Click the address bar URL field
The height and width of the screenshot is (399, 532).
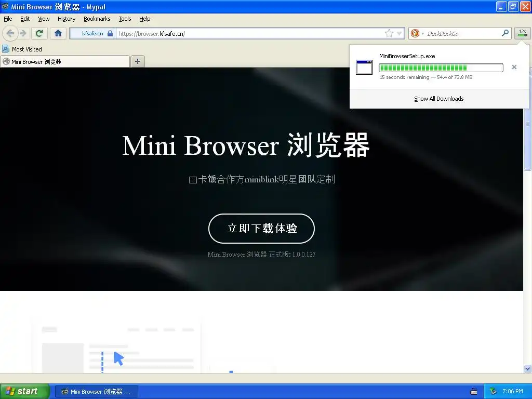(x=250, y=33)
